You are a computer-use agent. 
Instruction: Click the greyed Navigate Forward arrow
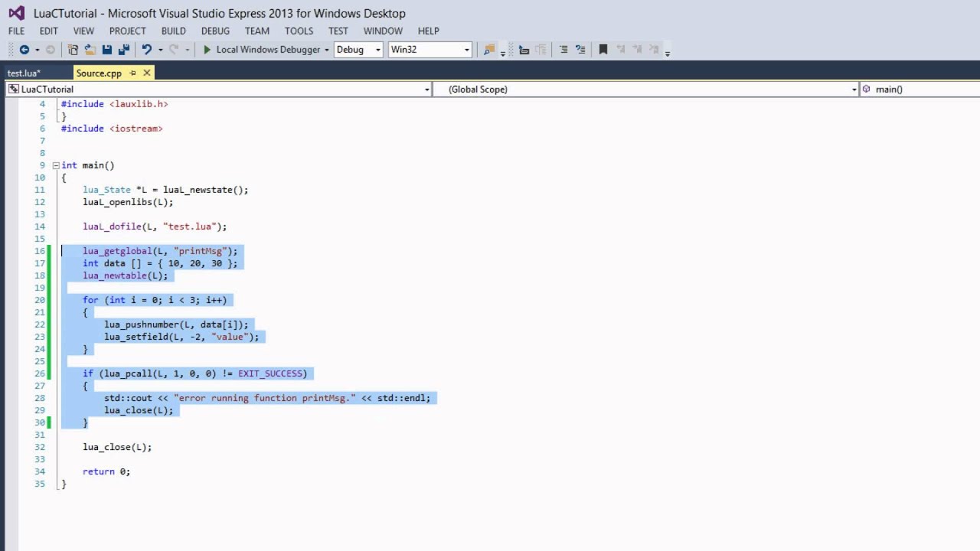(51, 50)
